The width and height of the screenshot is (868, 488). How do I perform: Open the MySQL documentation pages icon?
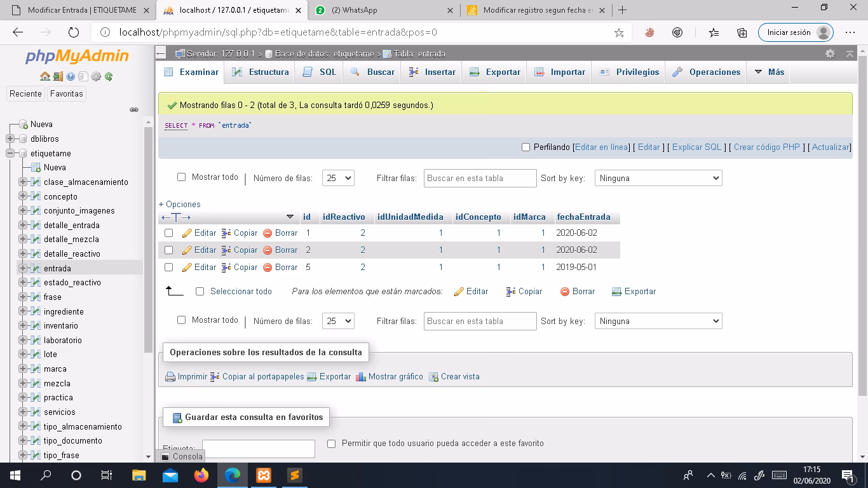point(83,76)
